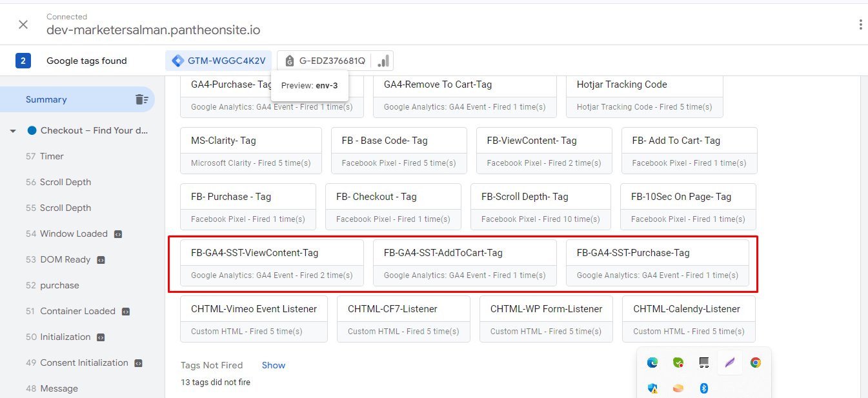Open the three-dot more options menu
Viewport: 868px width, 398px height.
pos(860,25)
